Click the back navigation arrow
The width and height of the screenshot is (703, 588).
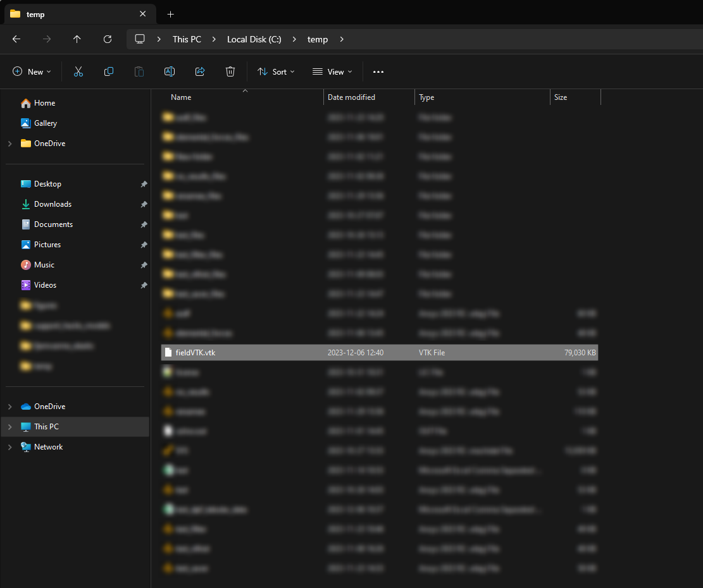pos(16,39)
